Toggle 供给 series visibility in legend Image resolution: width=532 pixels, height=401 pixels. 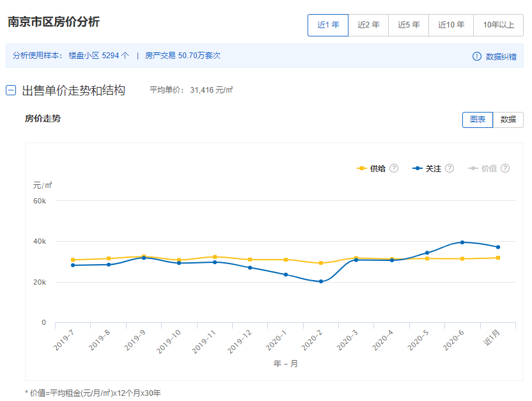coord(377,169)
